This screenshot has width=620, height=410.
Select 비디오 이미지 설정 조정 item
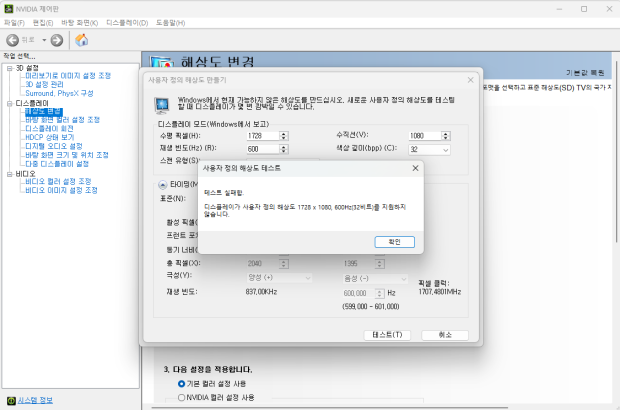[x=61, y=190]
